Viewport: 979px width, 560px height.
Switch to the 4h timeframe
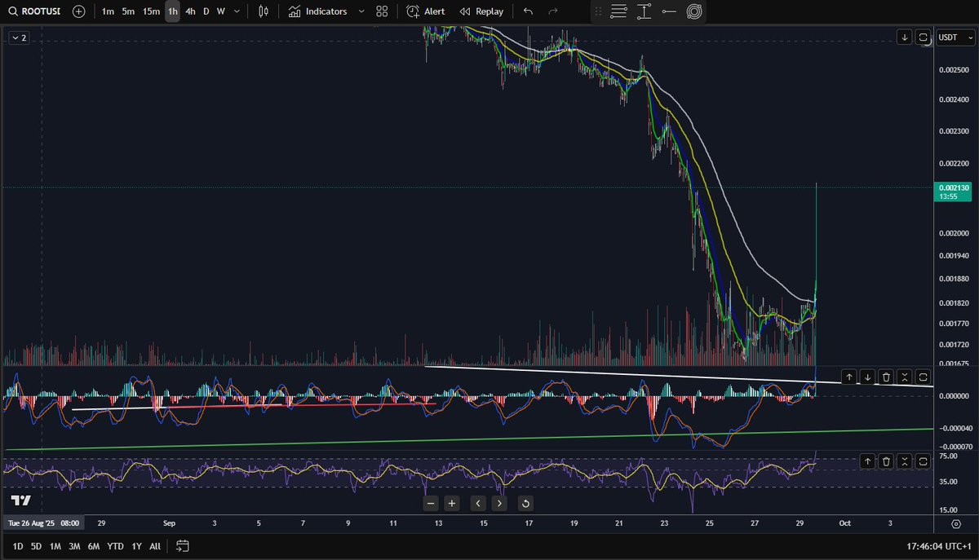190,11
